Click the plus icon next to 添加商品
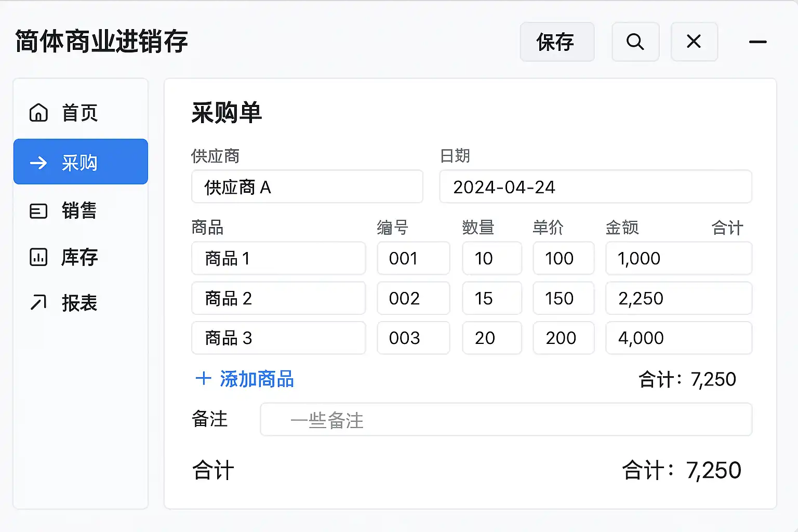 203,379
